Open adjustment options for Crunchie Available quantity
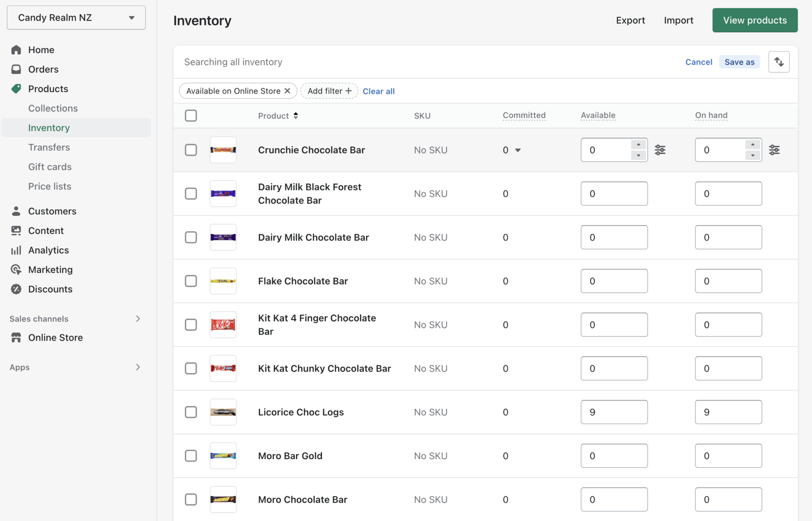Screen dimensions: 812x521 coord(660,150)
